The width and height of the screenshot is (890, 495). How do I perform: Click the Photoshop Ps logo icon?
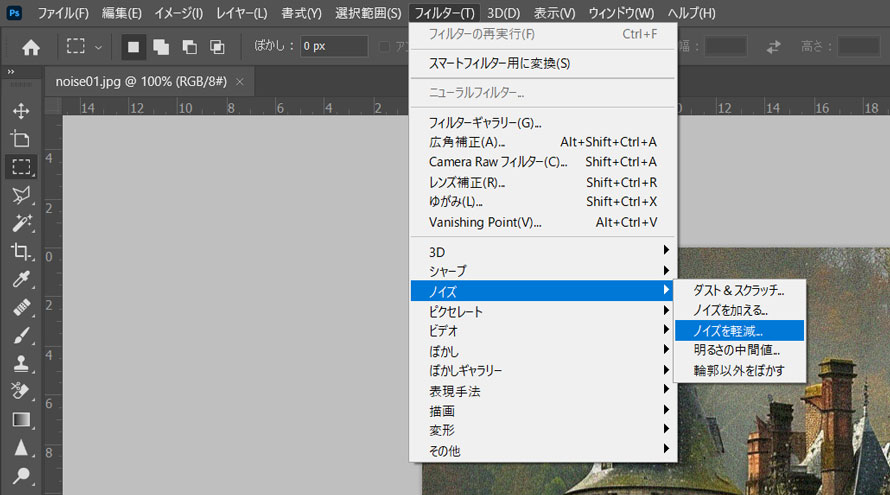click(x=14, y=12)
